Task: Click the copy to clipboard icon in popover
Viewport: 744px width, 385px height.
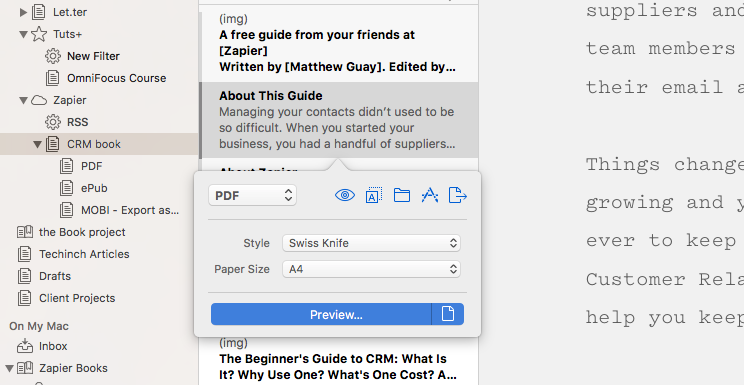Action: pos(374,195)
